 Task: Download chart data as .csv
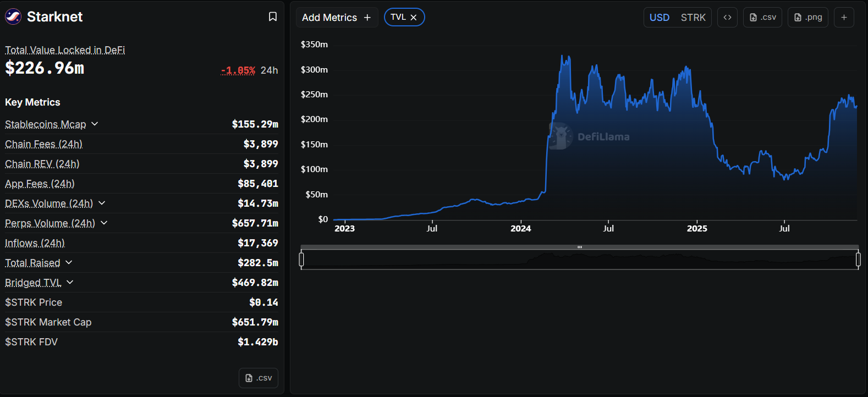click(762, 18)
